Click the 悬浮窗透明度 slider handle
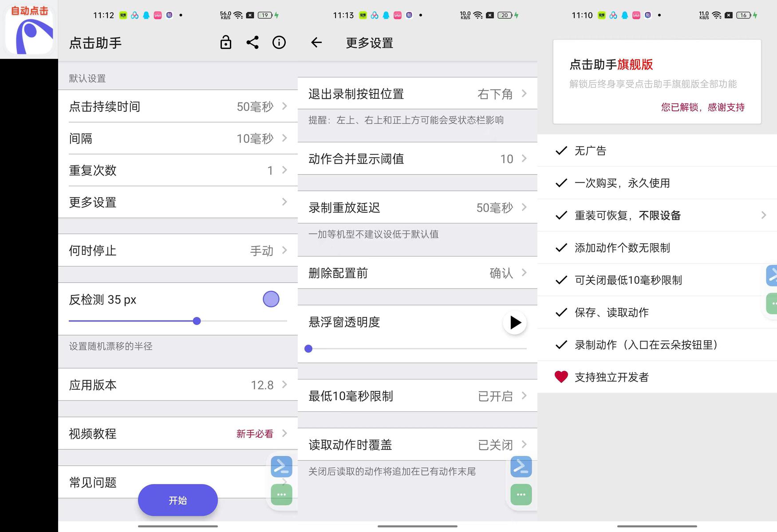The image size is (777, 532). click(308, 349)
